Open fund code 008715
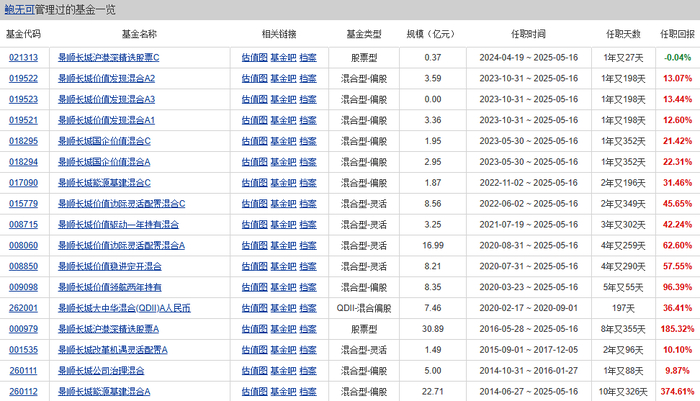 [x=24, y=225]
